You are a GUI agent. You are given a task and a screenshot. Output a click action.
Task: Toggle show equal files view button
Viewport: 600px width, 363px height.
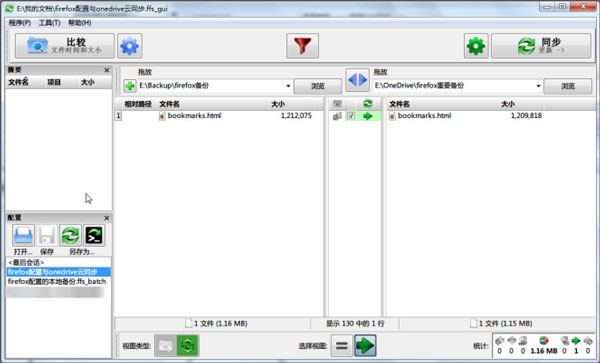click(x=341, y=346)
